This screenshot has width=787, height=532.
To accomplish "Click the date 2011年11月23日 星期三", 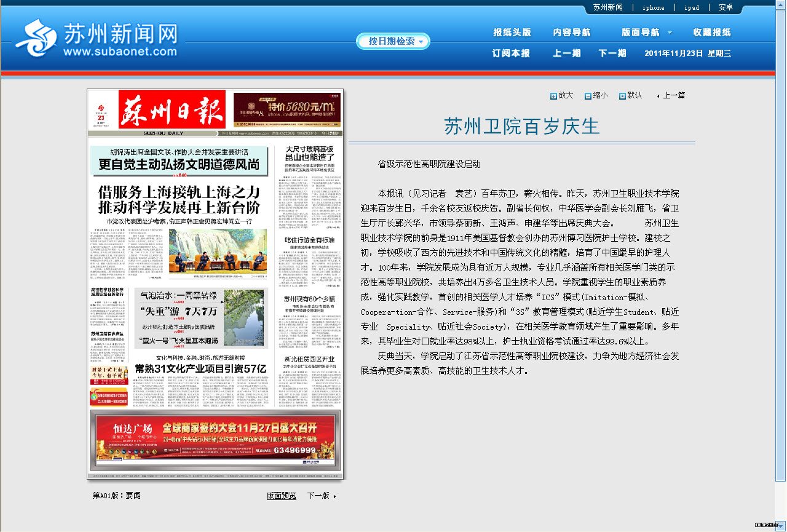I will pyautogui.click(x=687, y=54).
